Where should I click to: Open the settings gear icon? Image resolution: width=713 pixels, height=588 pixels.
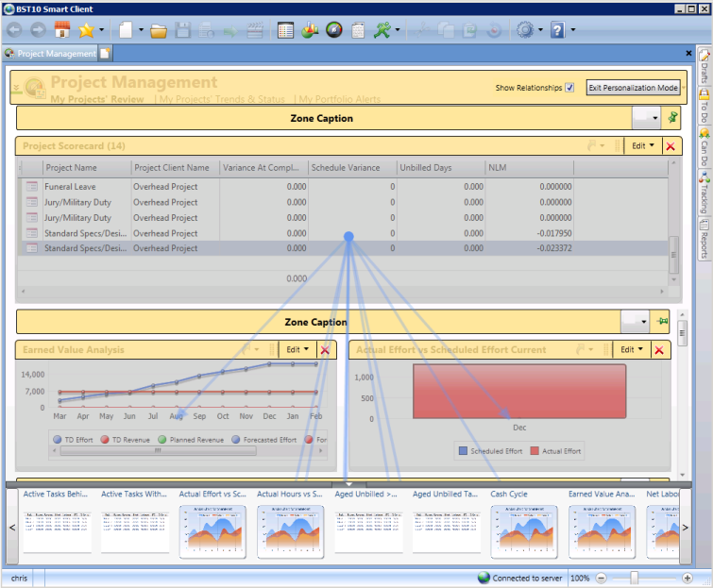pos(524,30)
